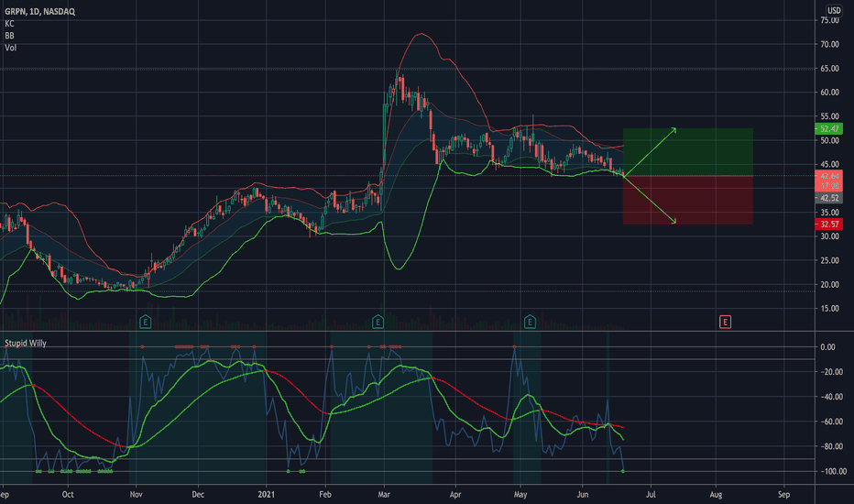Click the 70.00 price axis label
The height and width of the screenshot is (504, 854).
click(829, 44)
